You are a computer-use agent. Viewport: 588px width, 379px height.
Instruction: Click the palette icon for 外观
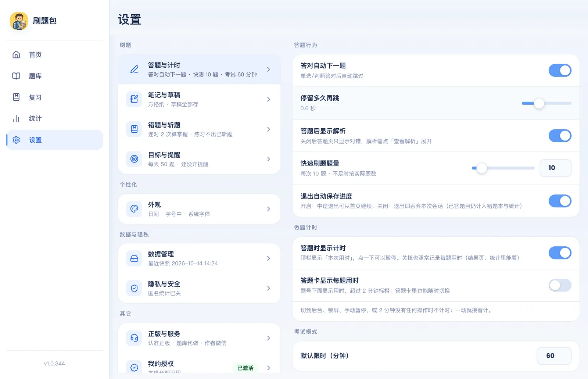point(134,209)
